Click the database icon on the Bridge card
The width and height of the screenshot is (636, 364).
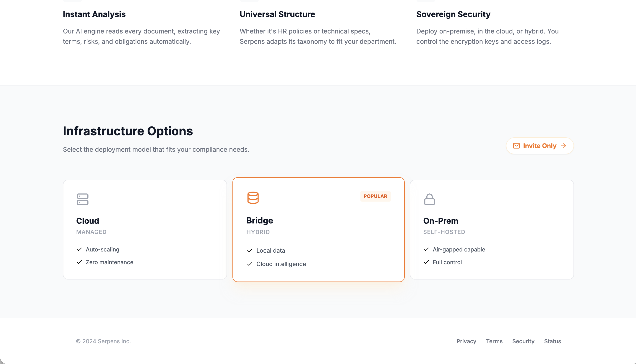click(x=253, y=197)
